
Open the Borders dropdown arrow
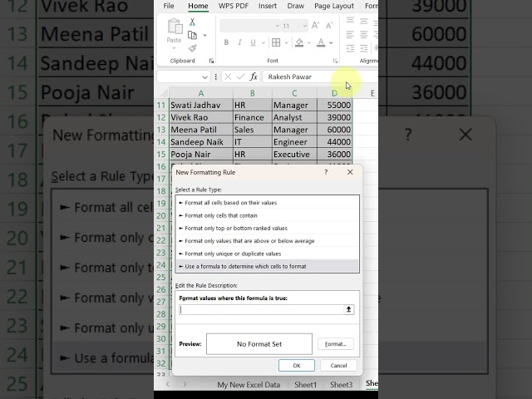(286, 42)
